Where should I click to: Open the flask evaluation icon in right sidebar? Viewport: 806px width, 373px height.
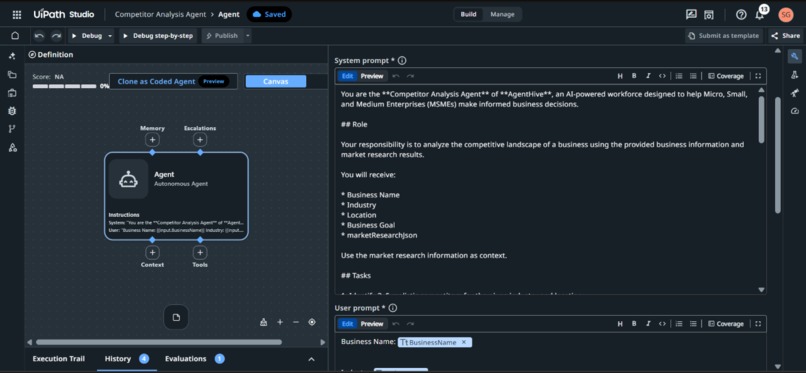coord(795,75)
